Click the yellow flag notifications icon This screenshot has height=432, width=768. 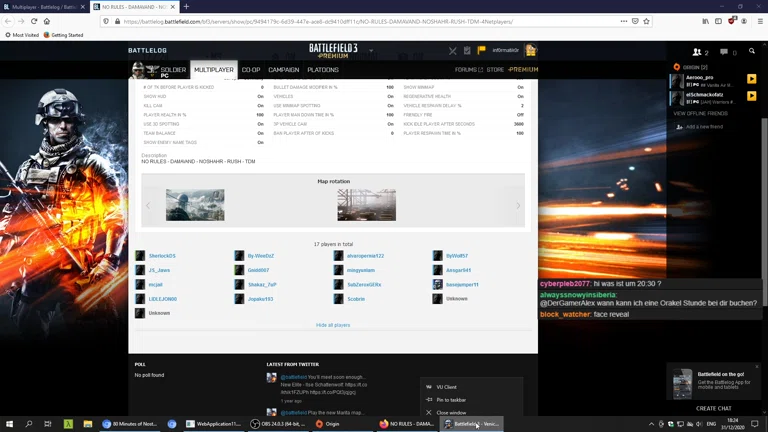tap(481, 50)
